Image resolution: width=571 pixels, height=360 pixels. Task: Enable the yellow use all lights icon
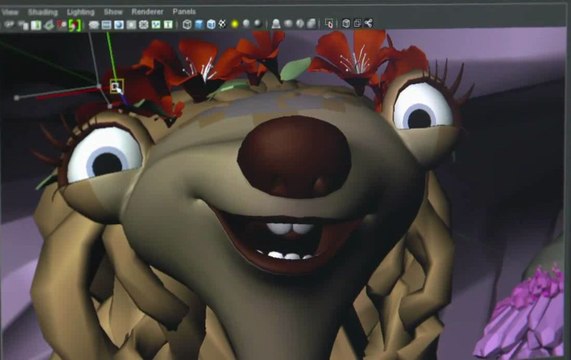pos(235,24)
